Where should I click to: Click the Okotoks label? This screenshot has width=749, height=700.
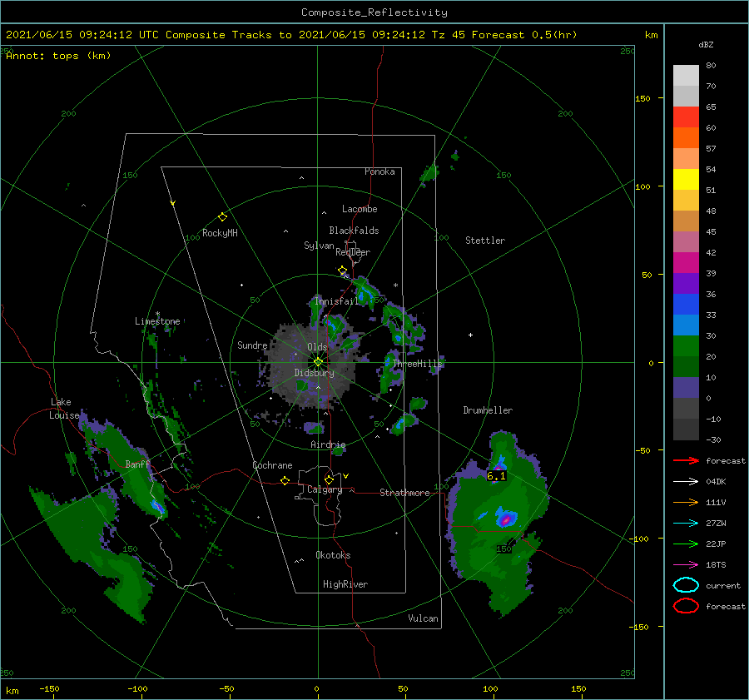[x=333, y=555]
